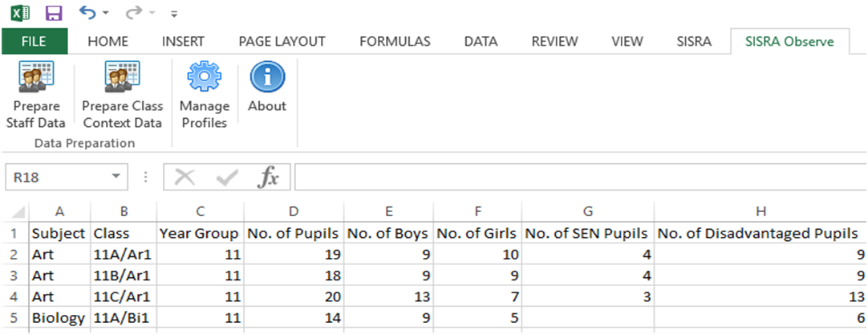Click the Prepare Staff Data icon

pos(35,78)
